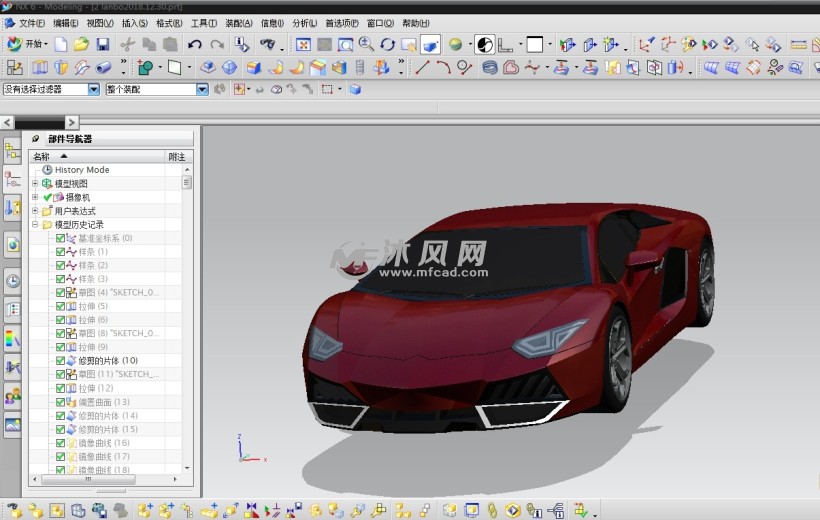Viewport: 820px width, 520px height.
Task: Click the navigator vertical scrollbar down arrow
Action: pyautogui.click(x=187, y=468)
